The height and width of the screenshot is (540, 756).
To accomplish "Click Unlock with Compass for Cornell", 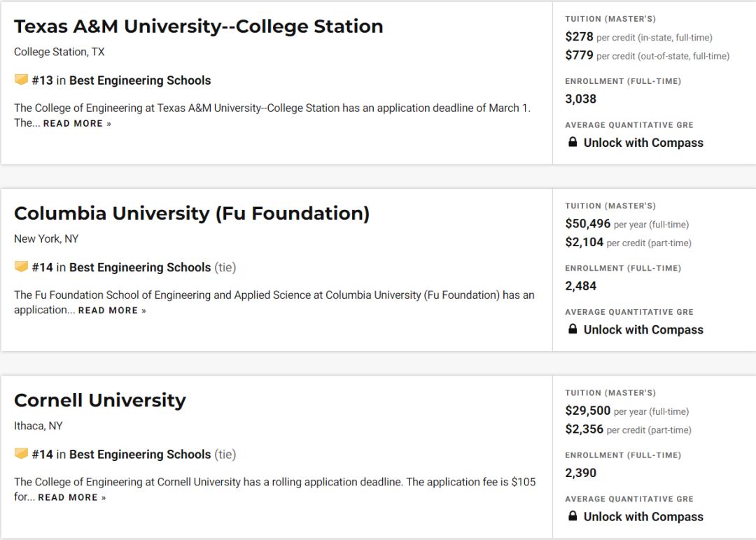I will tap(643, 516).
